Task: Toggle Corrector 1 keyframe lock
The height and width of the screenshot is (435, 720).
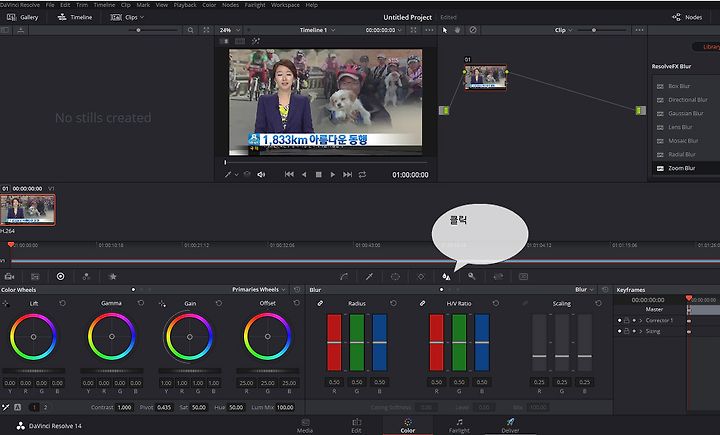Action: tap(626, 320)
